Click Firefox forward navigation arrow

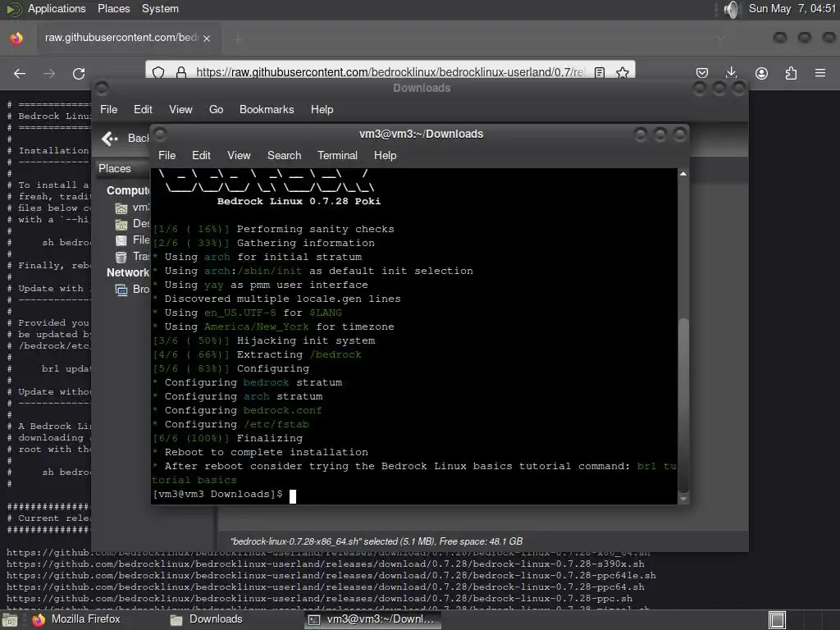tap(49, 73)
